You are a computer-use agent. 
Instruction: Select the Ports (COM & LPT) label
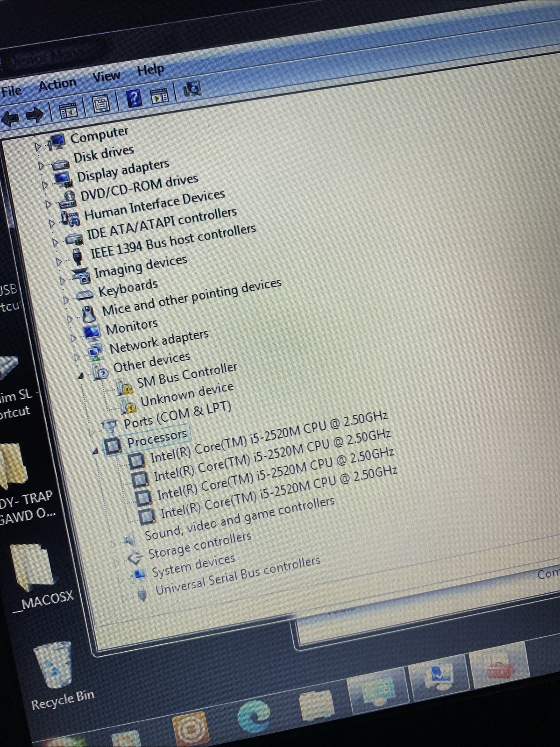pyautogui.click(x=177, y=414)
